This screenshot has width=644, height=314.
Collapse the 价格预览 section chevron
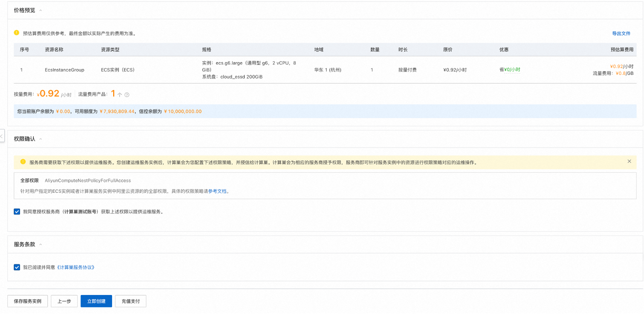tap(41, 11)
